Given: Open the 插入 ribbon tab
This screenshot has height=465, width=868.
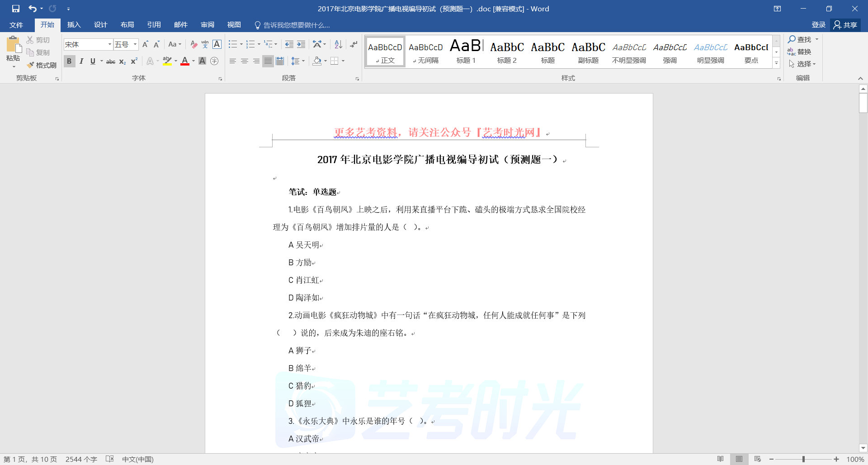Looking at the screenshot, I should [74, 25].
